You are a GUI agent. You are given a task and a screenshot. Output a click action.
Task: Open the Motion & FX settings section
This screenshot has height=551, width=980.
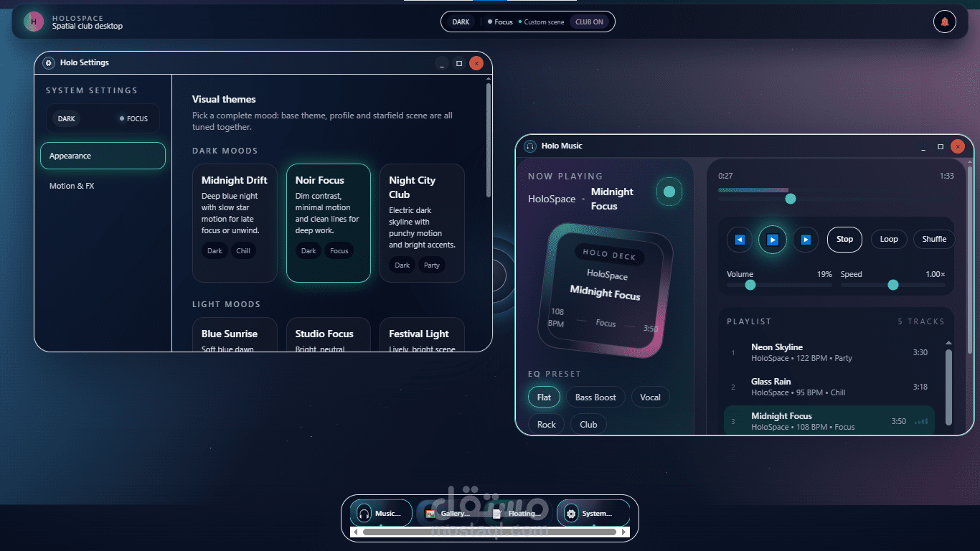pos(103,186)
